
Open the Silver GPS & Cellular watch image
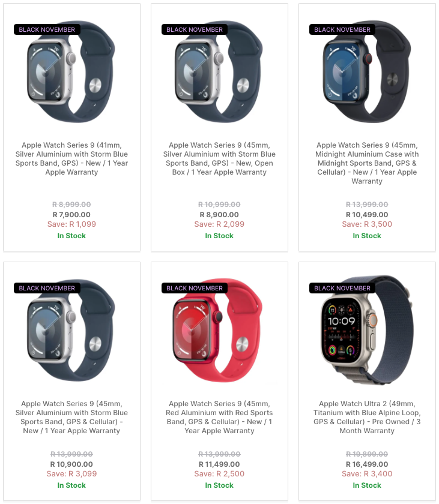point(71,331)
